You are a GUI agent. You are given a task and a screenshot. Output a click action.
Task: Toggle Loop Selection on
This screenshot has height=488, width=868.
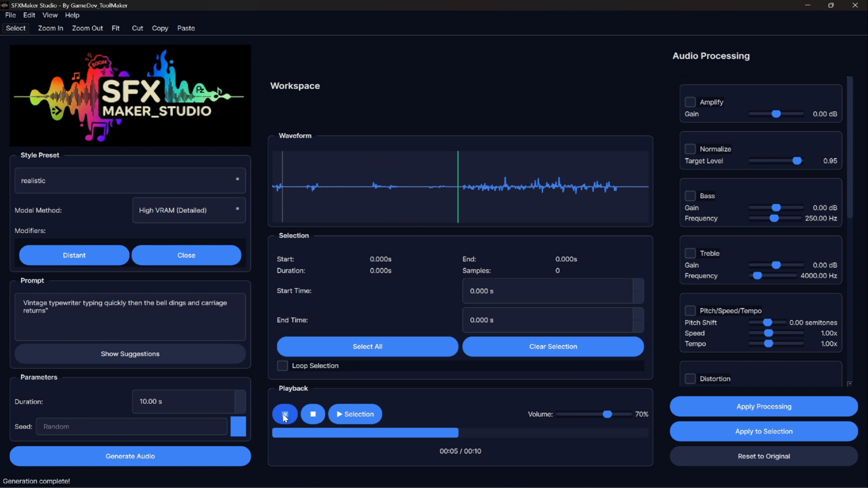tap(282, 366)
